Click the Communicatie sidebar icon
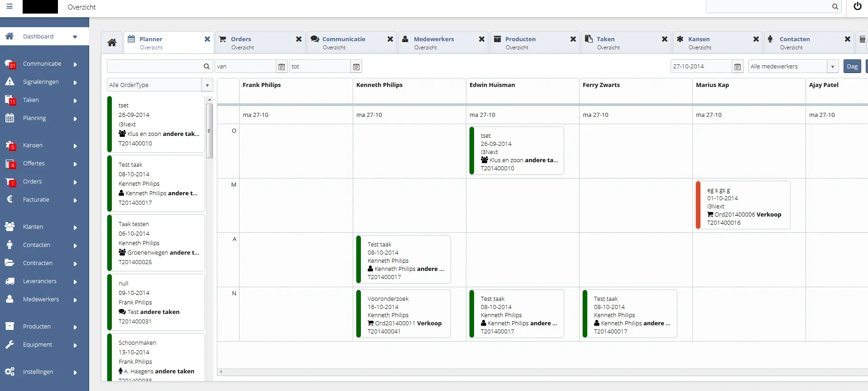This screenshot has height=391, width=868. tap(10, 64)
